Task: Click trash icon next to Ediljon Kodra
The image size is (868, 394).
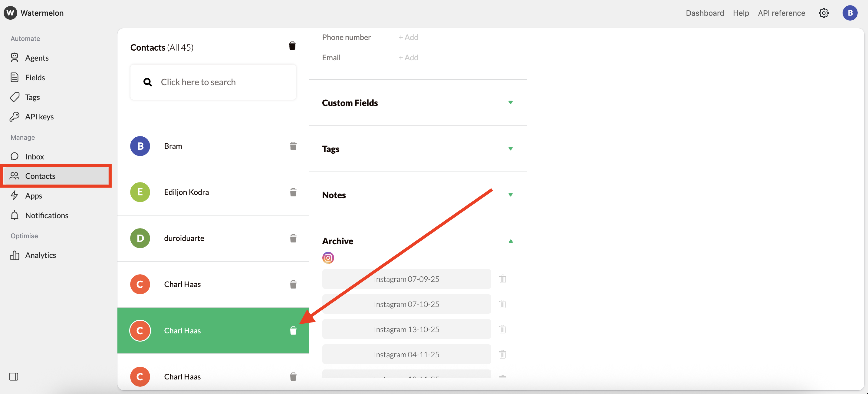Action: [293, 192]
